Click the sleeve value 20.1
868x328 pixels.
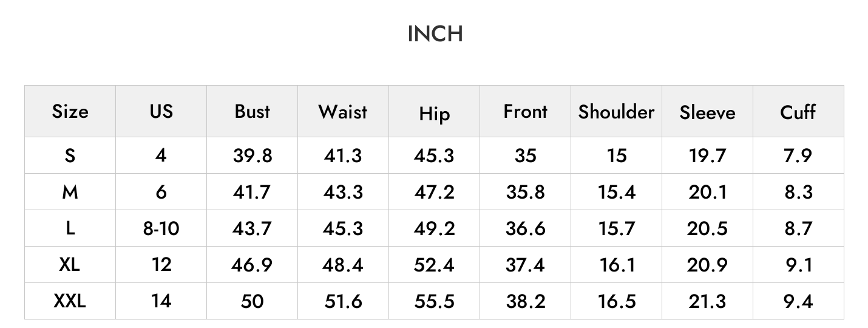click(707, 192)
